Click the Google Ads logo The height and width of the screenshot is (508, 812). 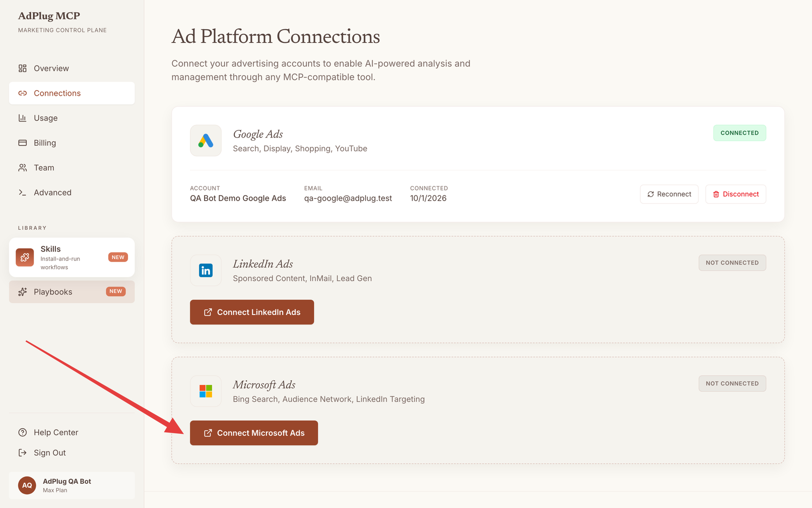pos(206,141)
